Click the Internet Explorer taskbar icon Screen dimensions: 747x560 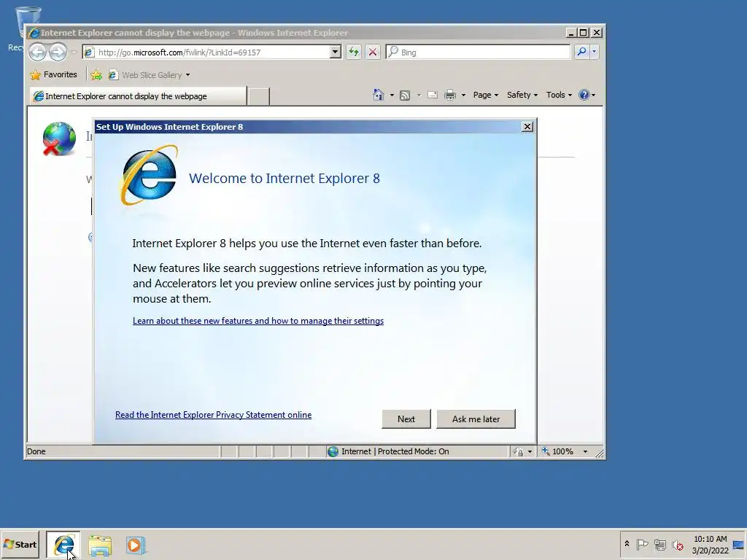(x=63, y=545)
